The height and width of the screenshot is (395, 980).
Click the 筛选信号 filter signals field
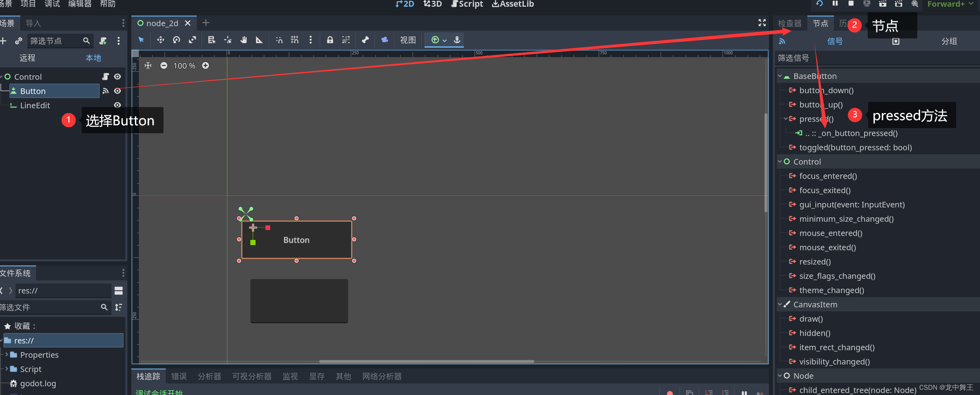coord(877,58)
